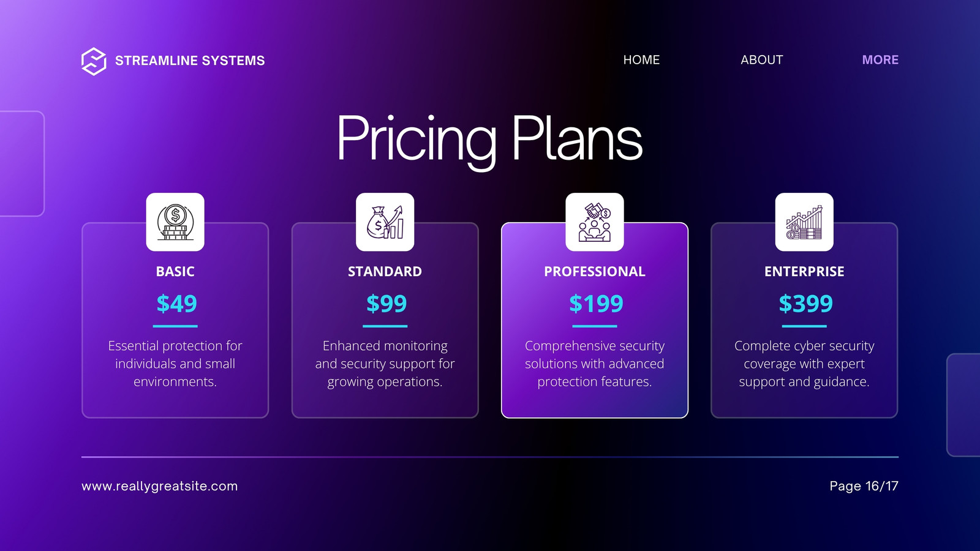Screen dimensions: 980x551
Task: Click the Streamline Systems hexagon logo icon
Action: (x=94, y=61)
